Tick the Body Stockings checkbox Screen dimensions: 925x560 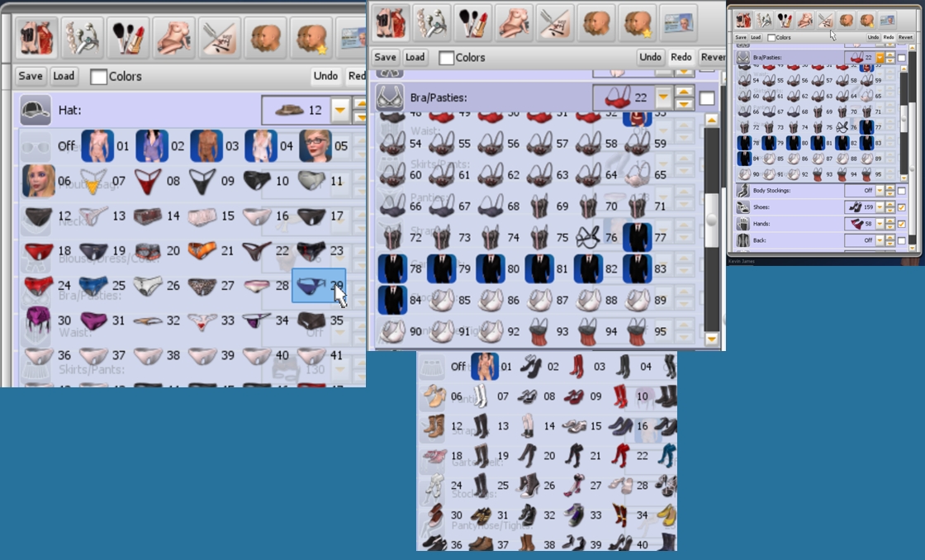902,191
